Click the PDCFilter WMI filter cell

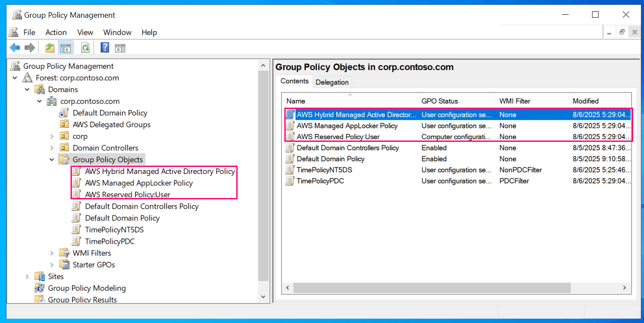coord(514,181)
